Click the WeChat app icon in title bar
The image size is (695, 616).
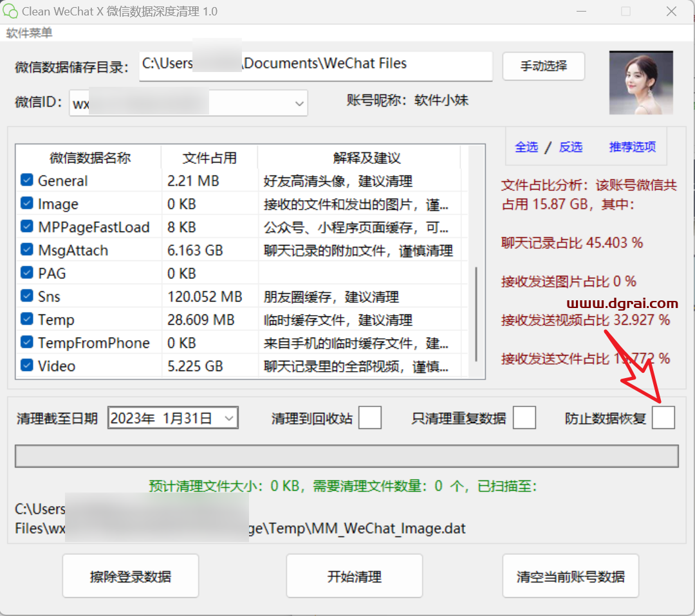point(10,11)
